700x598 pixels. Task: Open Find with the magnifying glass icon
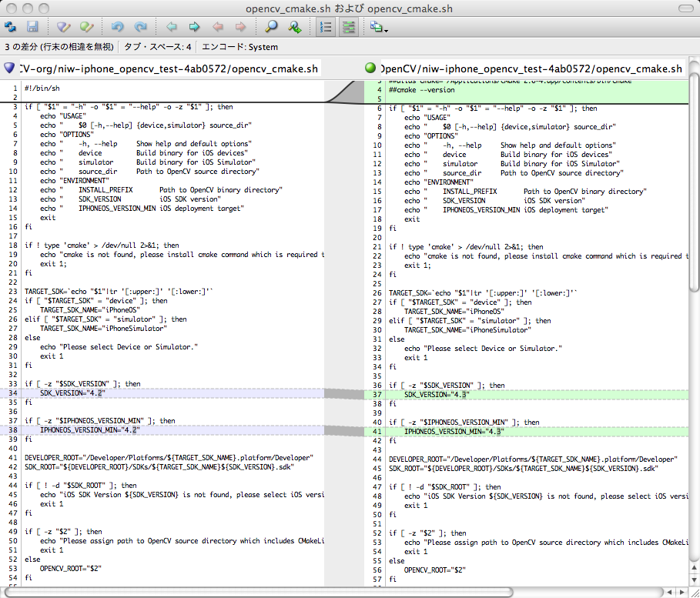(271, 27)
